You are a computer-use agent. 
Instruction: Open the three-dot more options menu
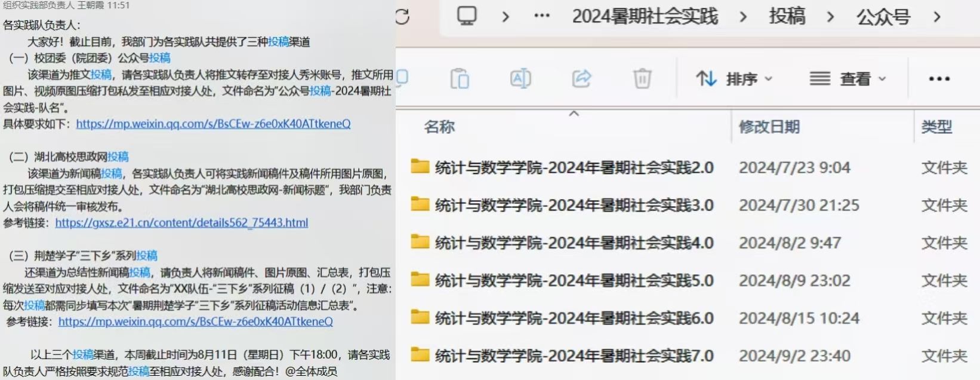click(939, 79)
